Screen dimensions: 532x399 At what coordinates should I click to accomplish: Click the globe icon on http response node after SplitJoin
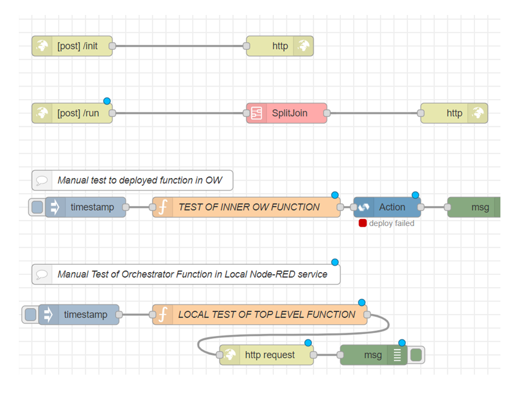pyautogui.click(x=478, y=113)
